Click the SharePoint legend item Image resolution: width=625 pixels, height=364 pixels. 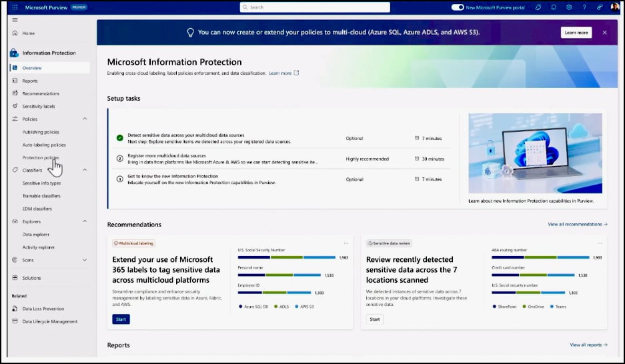505,307
